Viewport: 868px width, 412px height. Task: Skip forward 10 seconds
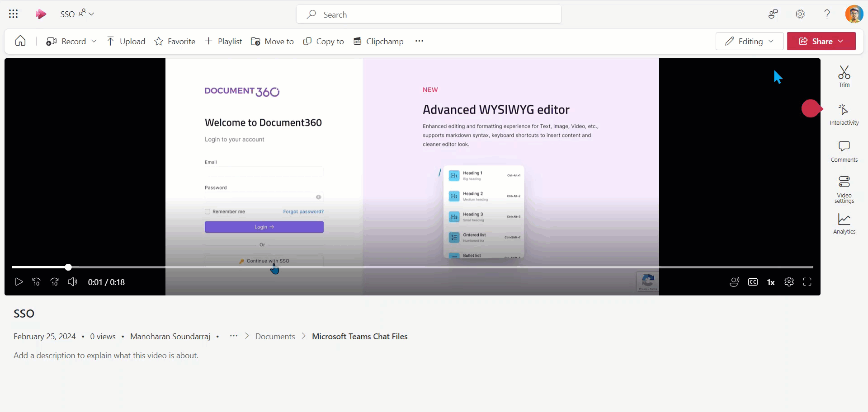click(55, 282)
